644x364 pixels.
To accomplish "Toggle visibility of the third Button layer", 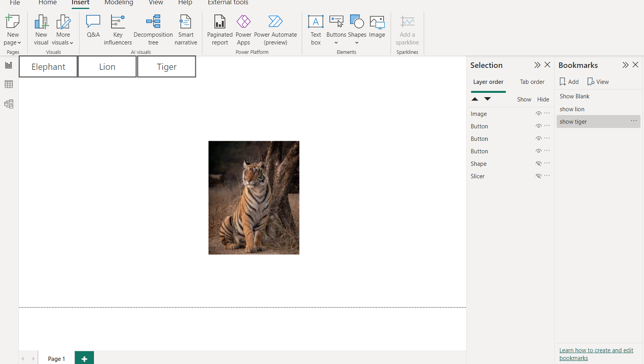I will (538, 151).
